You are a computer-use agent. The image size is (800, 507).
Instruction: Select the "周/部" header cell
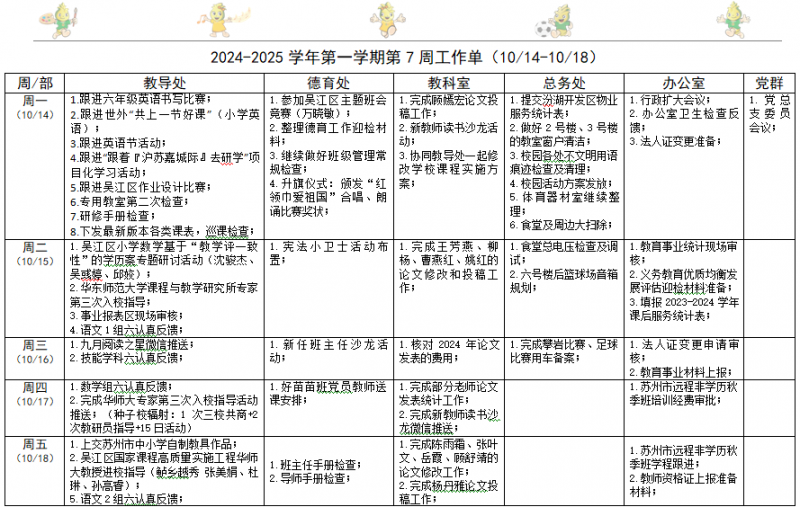[35, 83]
